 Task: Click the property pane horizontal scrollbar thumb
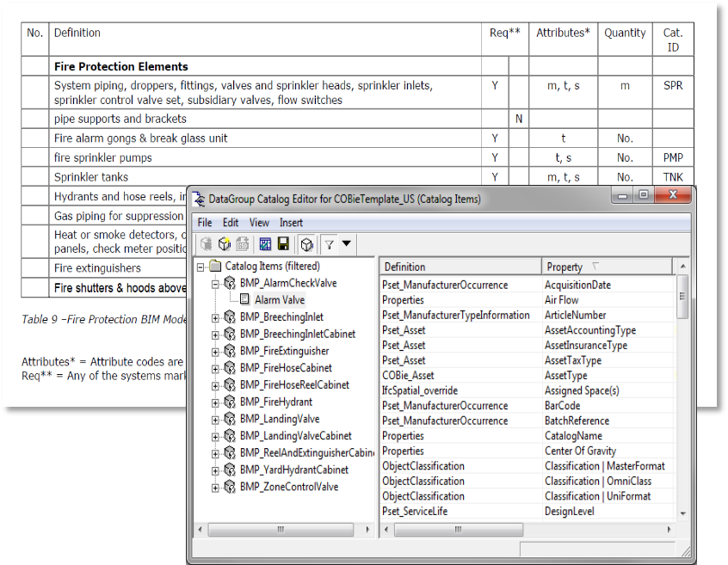(459, 529)
